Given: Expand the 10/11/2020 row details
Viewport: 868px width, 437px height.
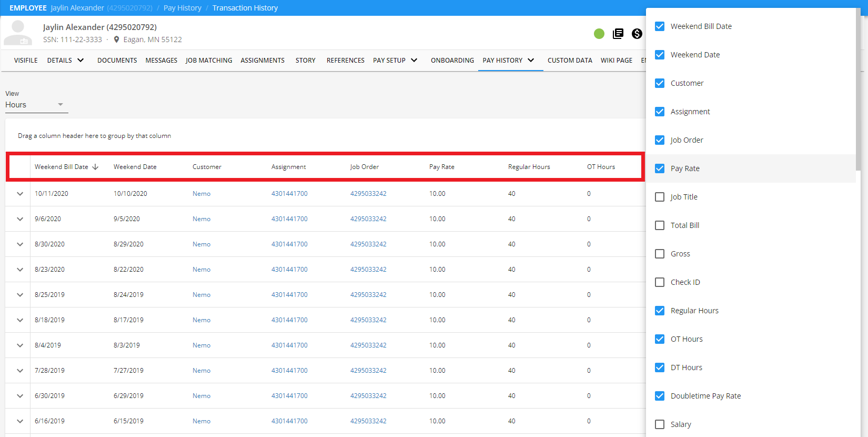Looking at the screenshot, I should (x=20, y=194).
